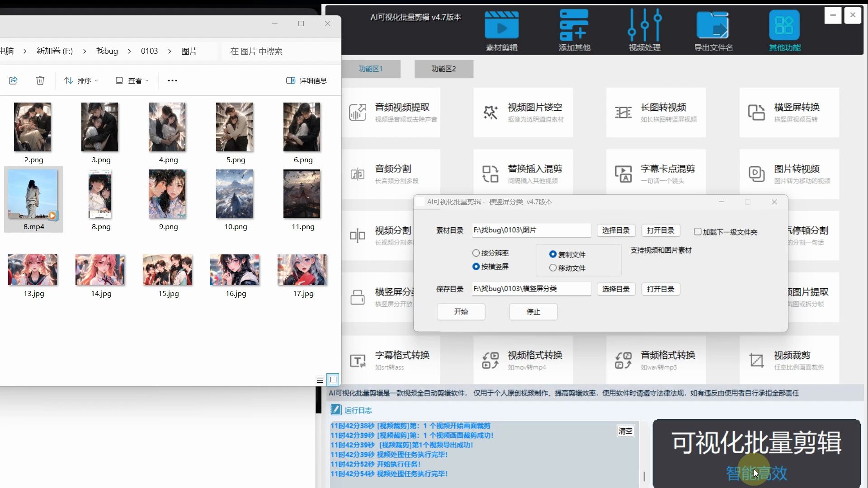Switch to the 功能区2 tab

coord(443,69)
